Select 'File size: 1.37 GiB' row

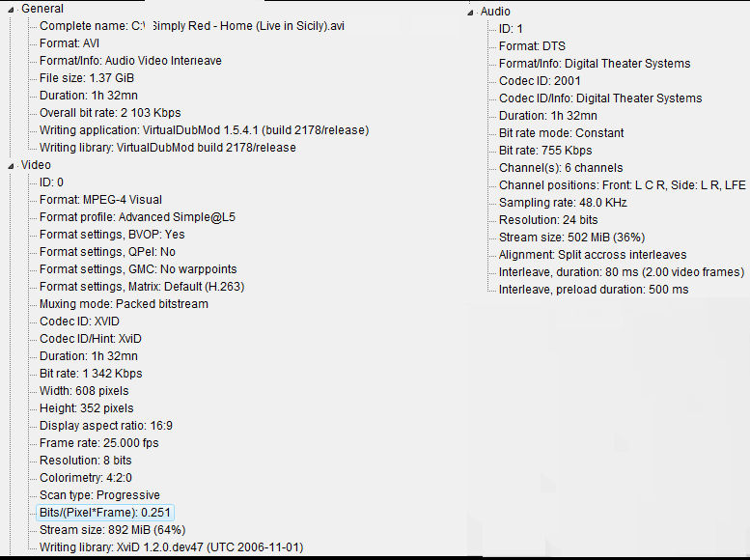(87, 78)
